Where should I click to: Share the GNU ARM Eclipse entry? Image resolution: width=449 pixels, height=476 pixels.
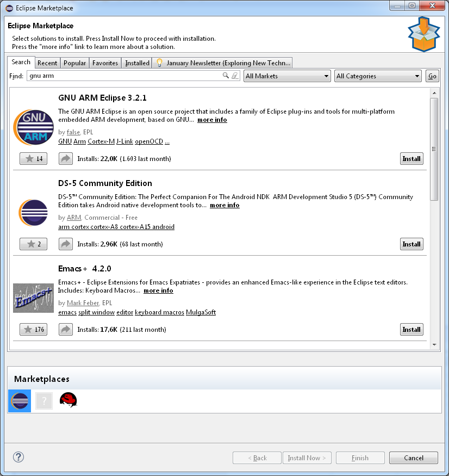[x=65, y=159]
